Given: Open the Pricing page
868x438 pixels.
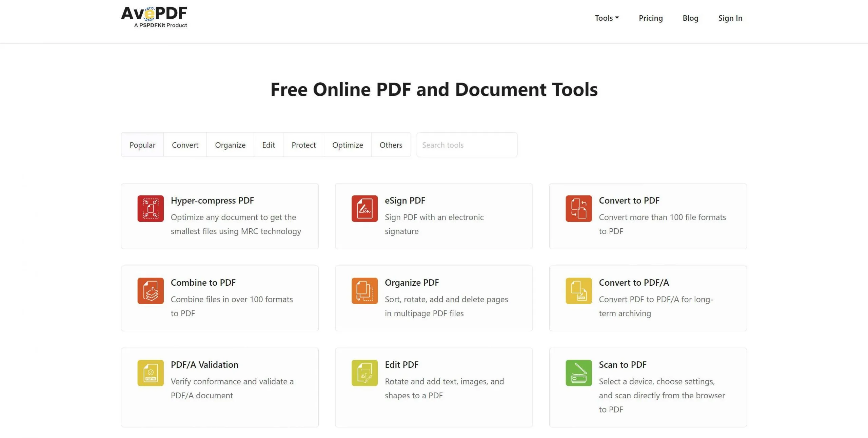Looking at the screenshot, I should (650, 18).
